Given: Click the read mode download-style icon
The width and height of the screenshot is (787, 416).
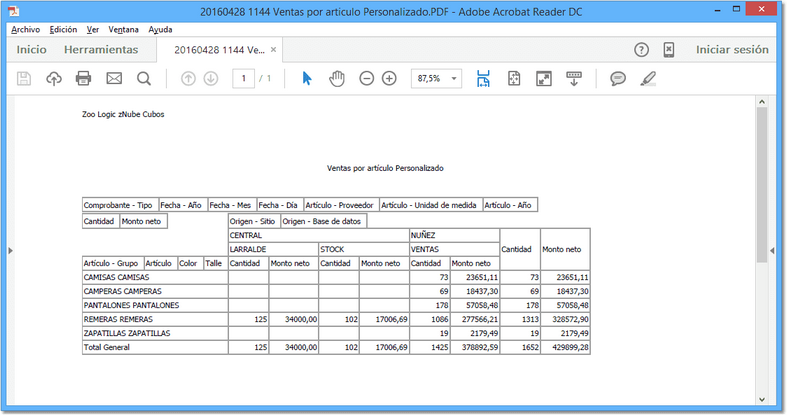Looking at the screenshot, I should pyautogui.click(x=574, y=79).
